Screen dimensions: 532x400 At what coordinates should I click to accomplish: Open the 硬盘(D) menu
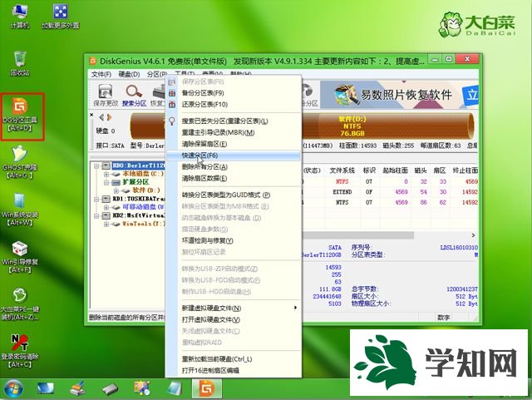point(130,74)
